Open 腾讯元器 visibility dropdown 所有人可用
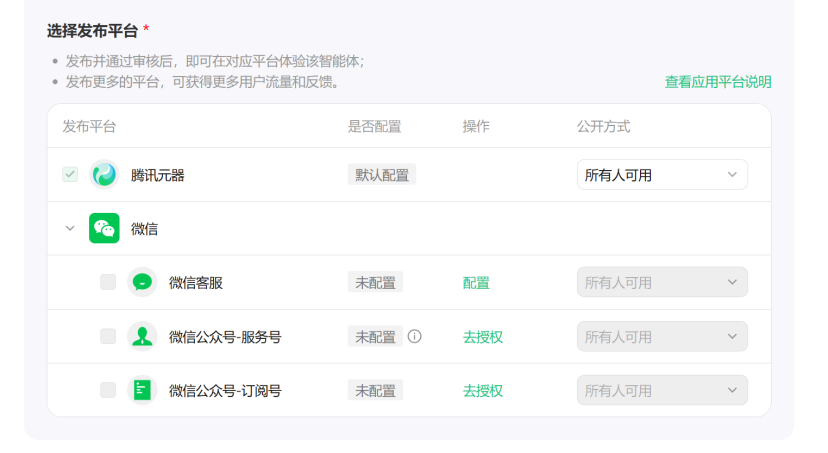828x453 pixels. pyautogui.click(x=662, y=175)
